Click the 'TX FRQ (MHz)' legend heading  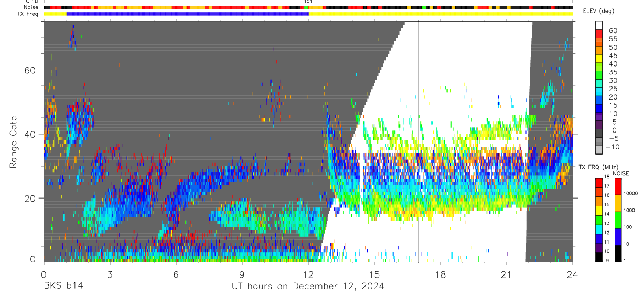599,167
